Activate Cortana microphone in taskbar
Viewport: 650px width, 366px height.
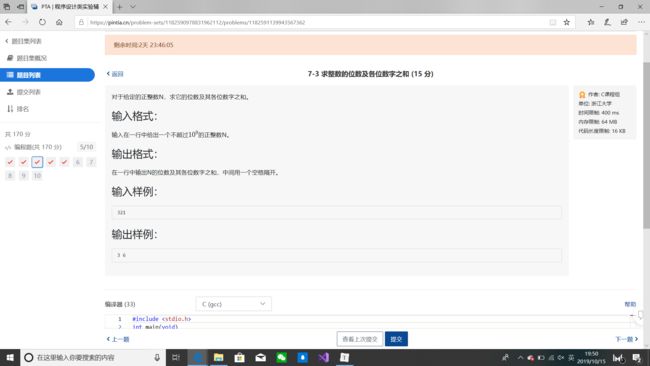tap(157, 357)
